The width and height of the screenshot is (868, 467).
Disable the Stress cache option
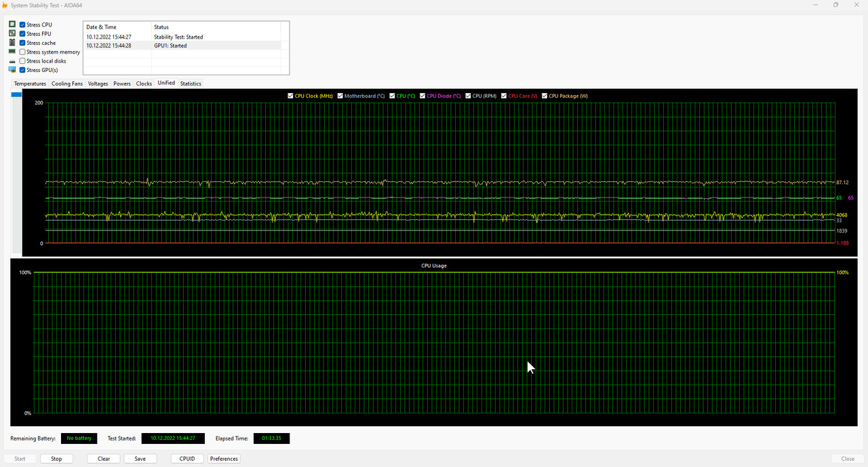(x=22, y=43)
